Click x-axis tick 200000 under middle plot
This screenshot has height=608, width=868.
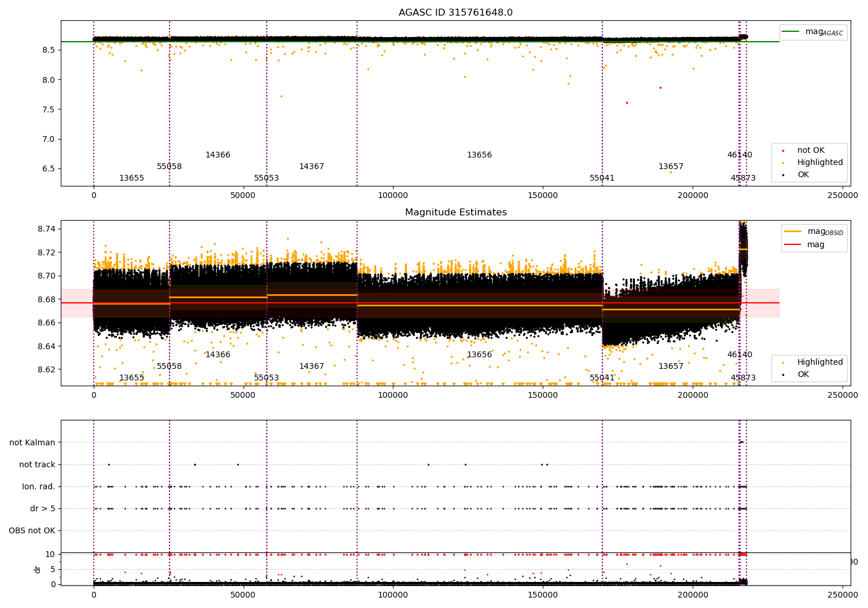(693, 395)
